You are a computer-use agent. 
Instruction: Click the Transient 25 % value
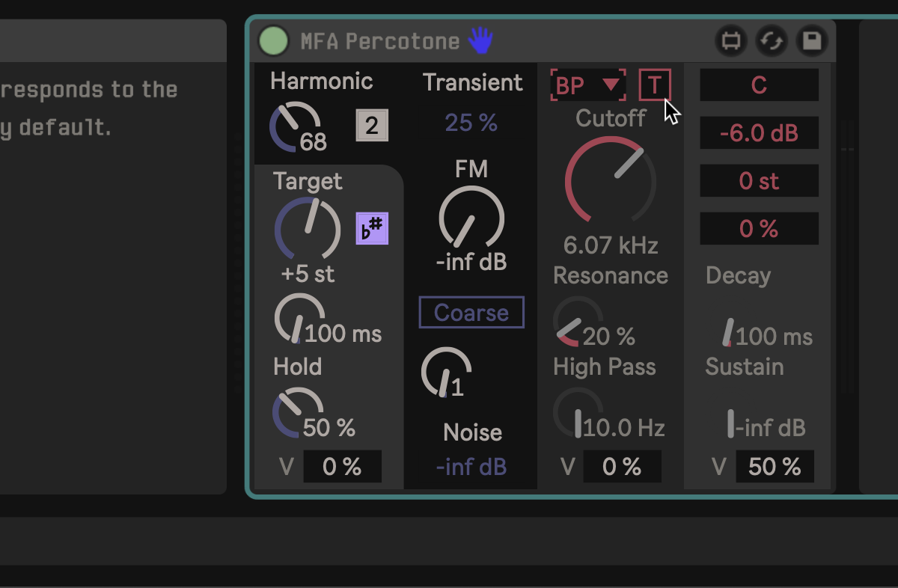click(x=471, y=123)
